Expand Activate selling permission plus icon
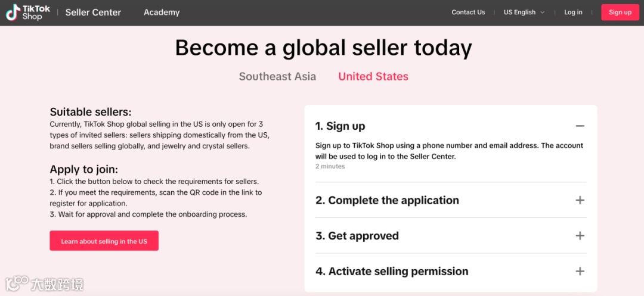644x296 pixels. (x=580, y=271)
